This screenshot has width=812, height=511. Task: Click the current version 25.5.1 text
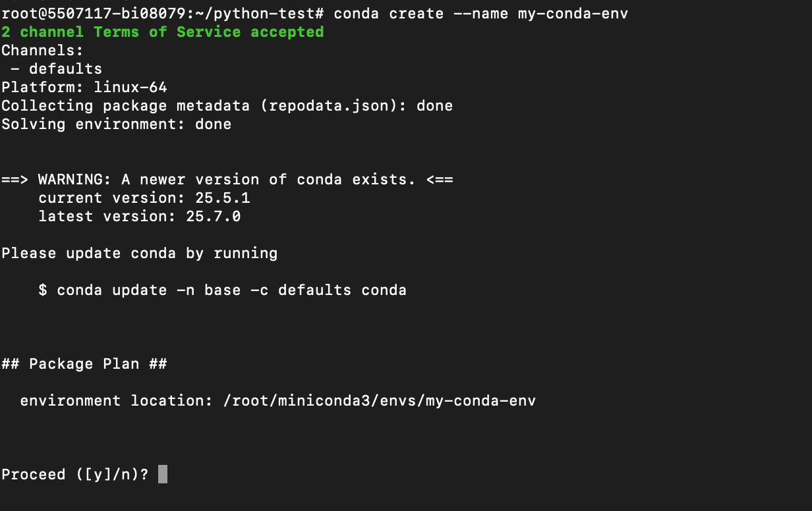[144, 198]
